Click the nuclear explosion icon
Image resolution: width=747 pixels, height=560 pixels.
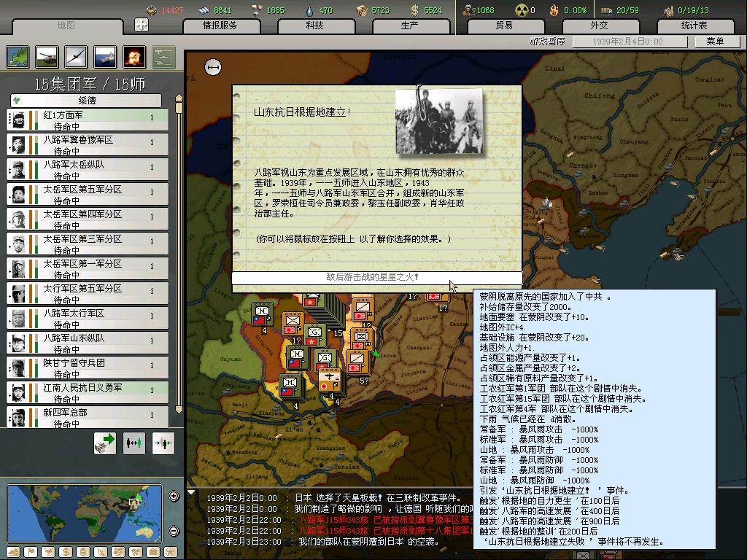click(x=134, y=56)
